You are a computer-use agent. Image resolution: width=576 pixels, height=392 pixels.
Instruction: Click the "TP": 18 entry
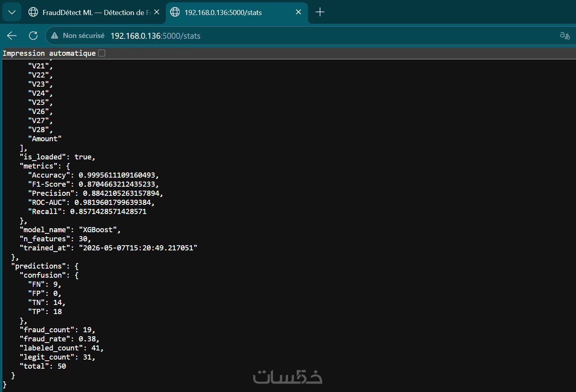tap(45, 312)
